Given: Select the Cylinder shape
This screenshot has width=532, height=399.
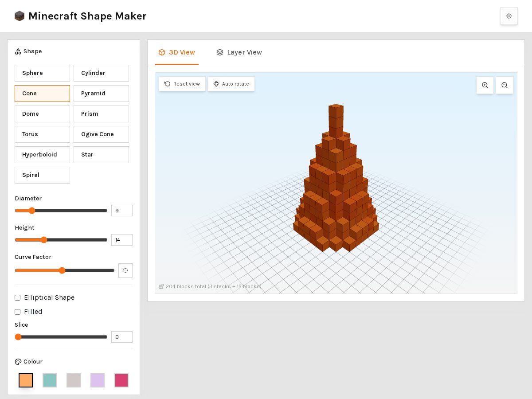Looking at the screenshot, I should tap(101, 73).
